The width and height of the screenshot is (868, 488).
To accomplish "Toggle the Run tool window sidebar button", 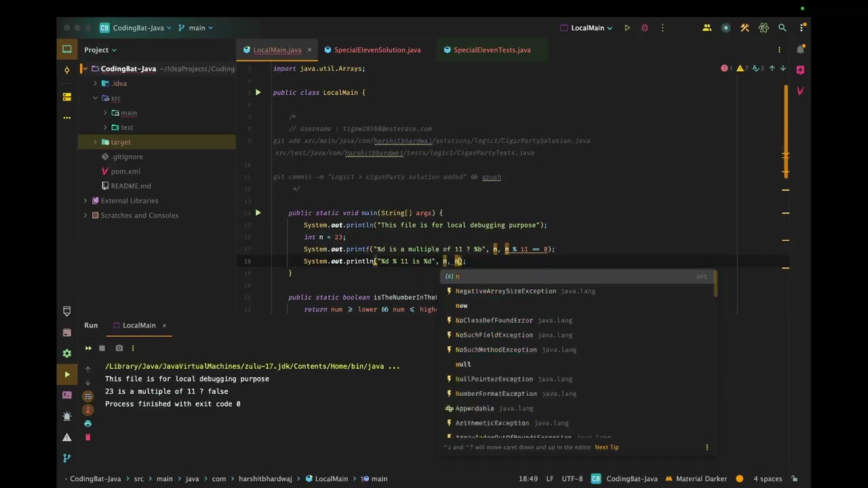I will click(66, 374).
